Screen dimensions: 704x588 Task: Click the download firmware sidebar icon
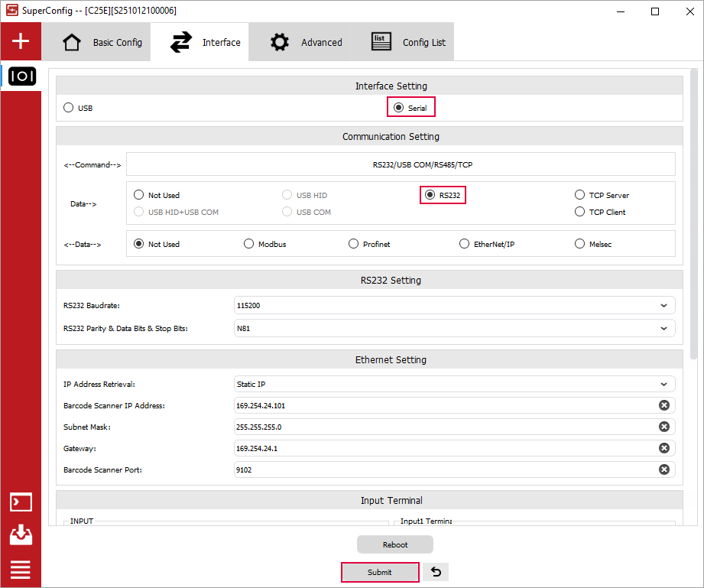pyautogui.click(x=21, y=535)
